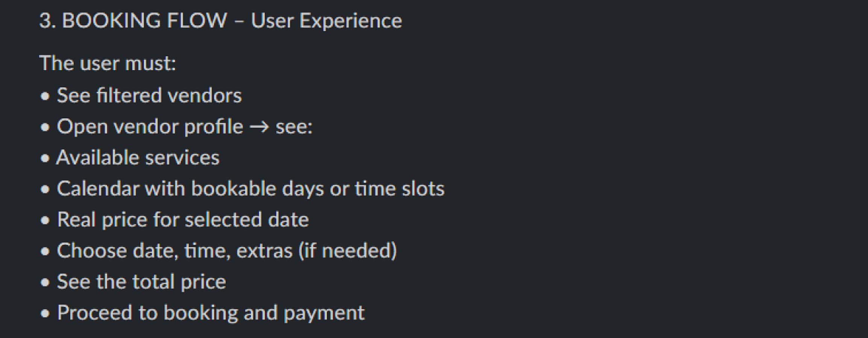Click "Proceed to booking and payment"
This screenshot has height=338, width=868.
pyautogui.click(x=211, y=313)
